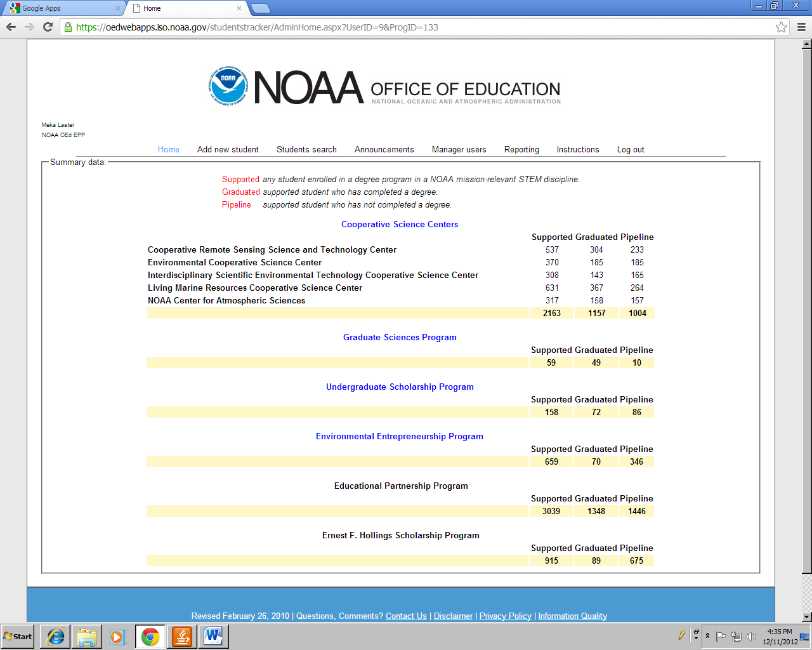Select the NOAA Center for Atmospheric Sciences label
Image resolution: width=812 pixels, height=650 pixels.
pyautogui.click(x=226, y=301)
